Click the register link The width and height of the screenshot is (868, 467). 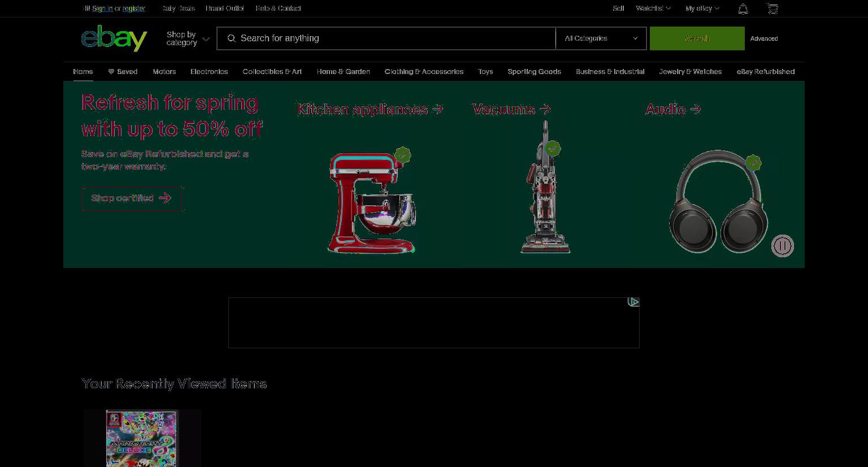coord(134,8)
